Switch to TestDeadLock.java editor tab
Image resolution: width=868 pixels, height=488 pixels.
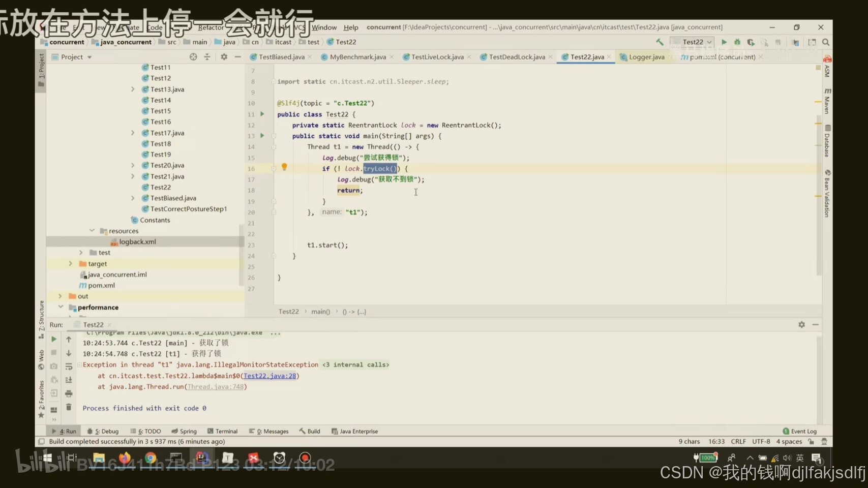click(x=517, y=57)
